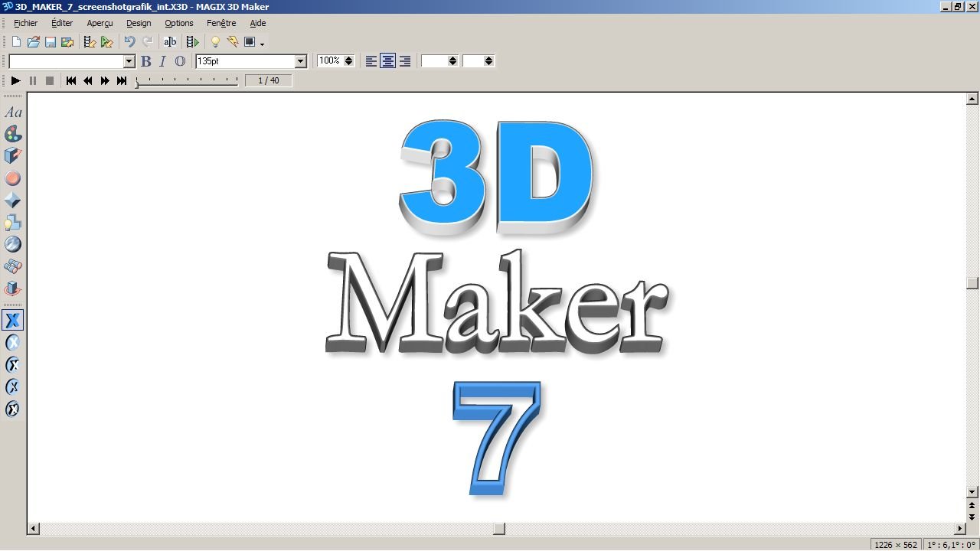Step back one frame

(x=88, y=80)
